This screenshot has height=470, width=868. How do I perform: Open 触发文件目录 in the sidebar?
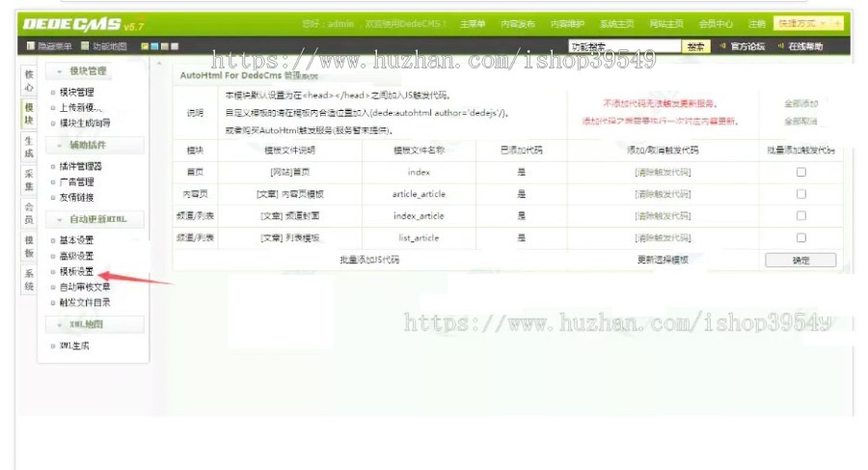coord(85,303)
